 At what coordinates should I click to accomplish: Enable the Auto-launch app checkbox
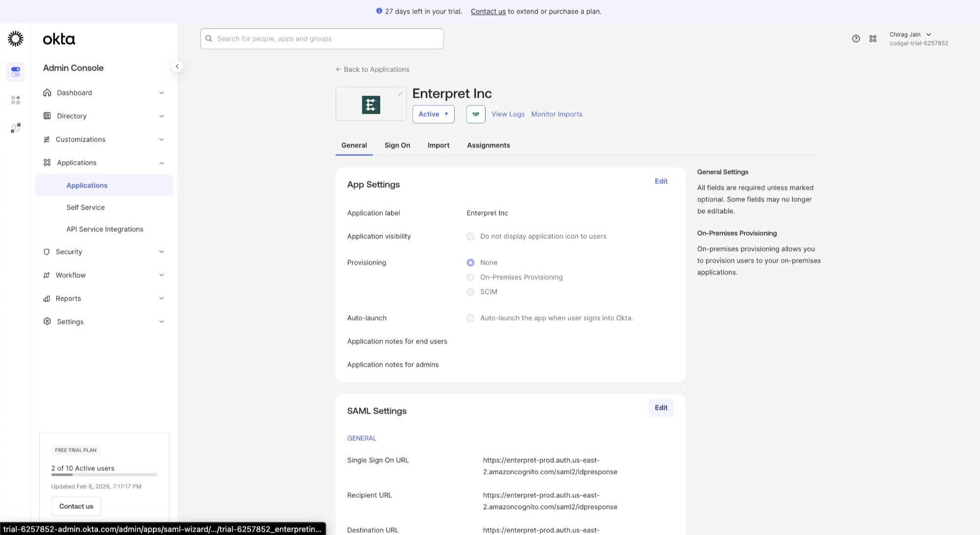[x=470, y=318]
